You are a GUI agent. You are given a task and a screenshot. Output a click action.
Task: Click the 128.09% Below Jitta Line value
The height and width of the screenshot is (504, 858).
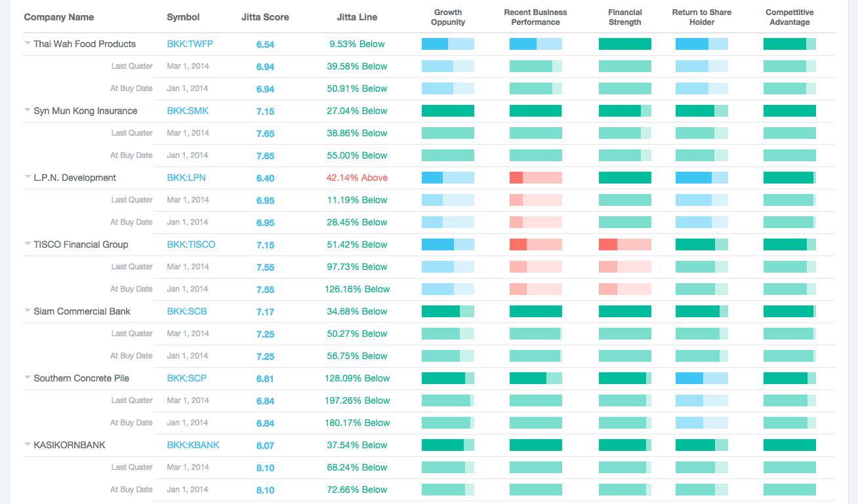357,378
